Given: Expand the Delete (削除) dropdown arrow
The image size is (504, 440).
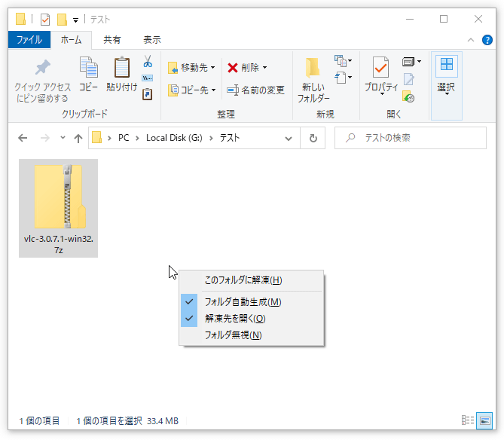Looking at the screenshot, I should [x=265, y=68].
